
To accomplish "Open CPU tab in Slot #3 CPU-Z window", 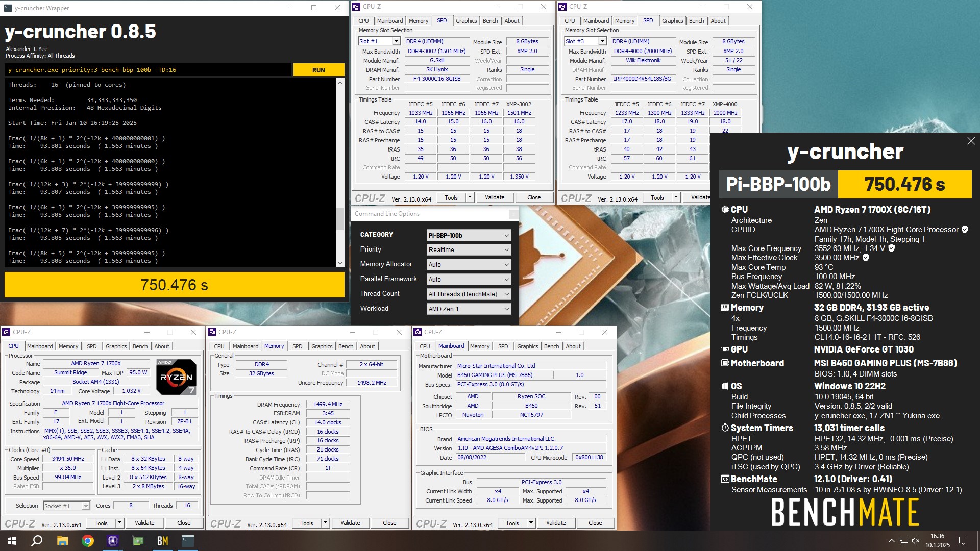I will (x=570, y=21).
